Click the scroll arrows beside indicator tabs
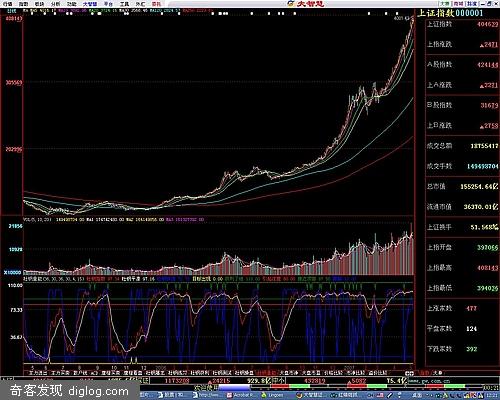500x400 pixels. [409, 373]
